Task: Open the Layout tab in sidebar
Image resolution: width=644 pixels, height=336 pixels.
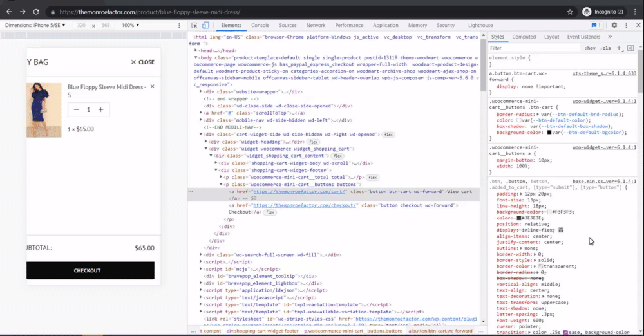Action: click(551, 37)
